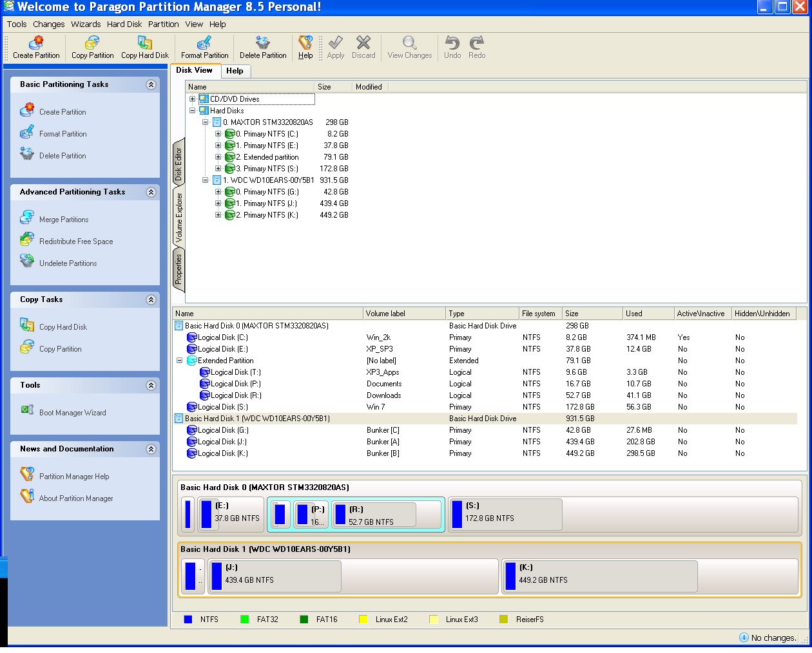Click Boot Manager Wizard link
This screenshot has height=653, width=812.
tap(73, 413)
